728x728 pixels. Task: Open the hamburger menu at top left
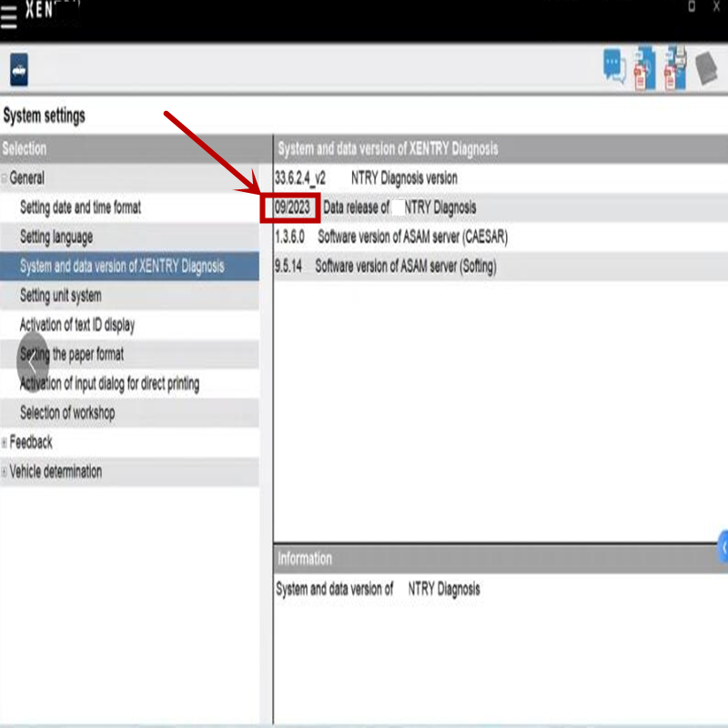(x=9, y=18)
